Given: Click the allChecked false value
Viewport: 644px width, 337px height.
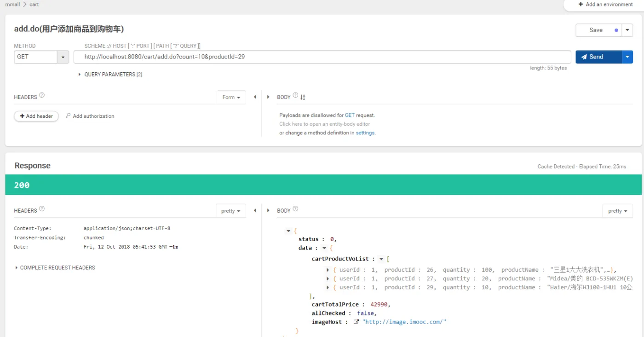Looking at the screenshot, I should click(x=366, y=313).
